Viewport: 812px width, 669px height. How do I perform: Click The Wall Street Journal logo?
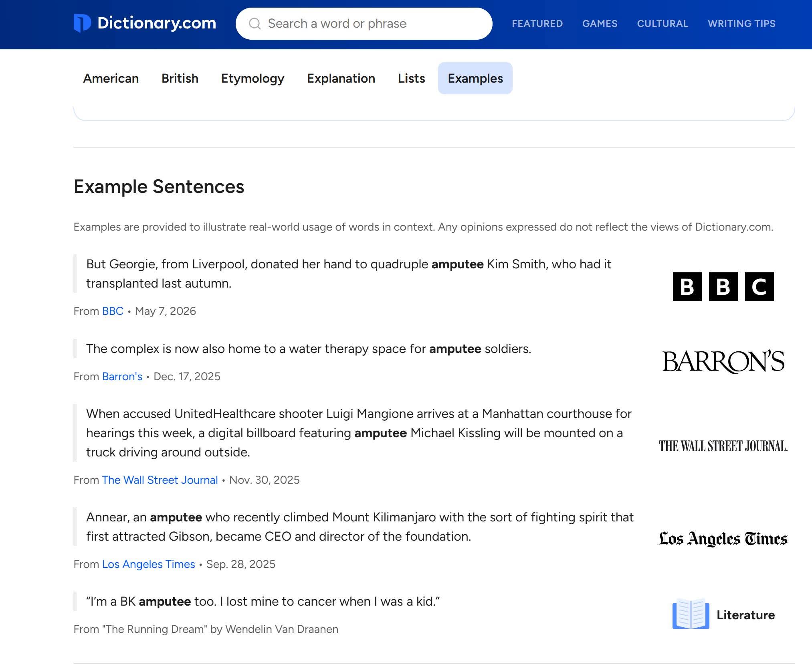tap(723, 446)
